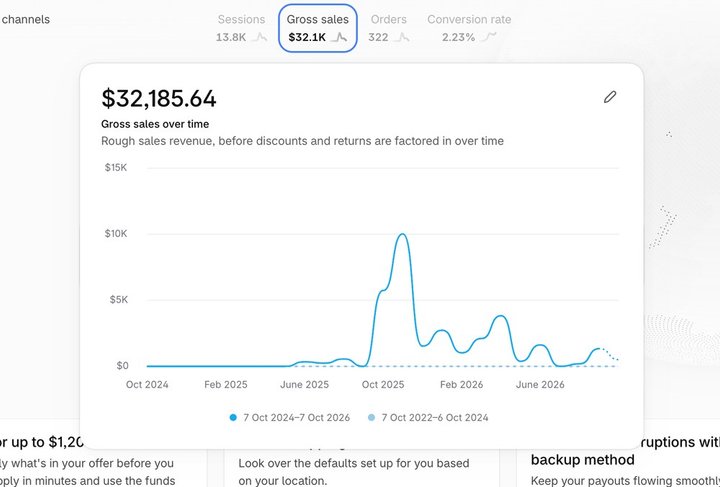This screenshot has width=720, height=487.
Task: Click the Gross sales sparkline icon
Action: click(x=339, y=37)
